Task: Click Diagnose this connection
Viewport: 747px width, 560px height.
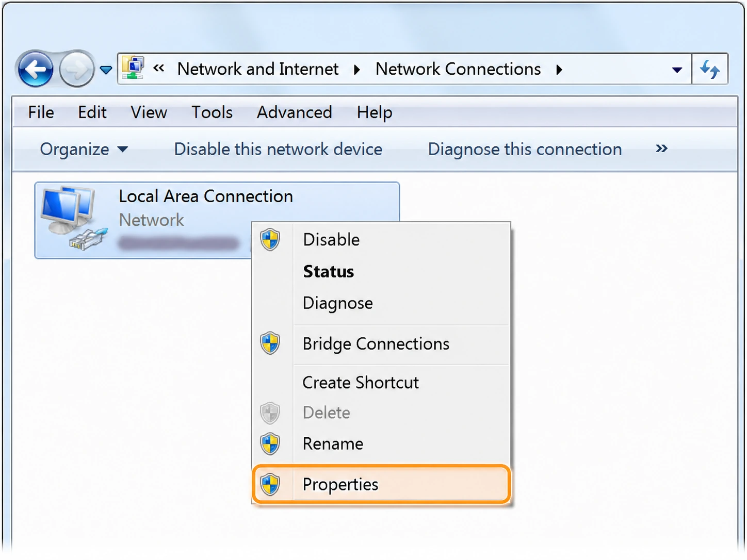Action: [525, 150]
